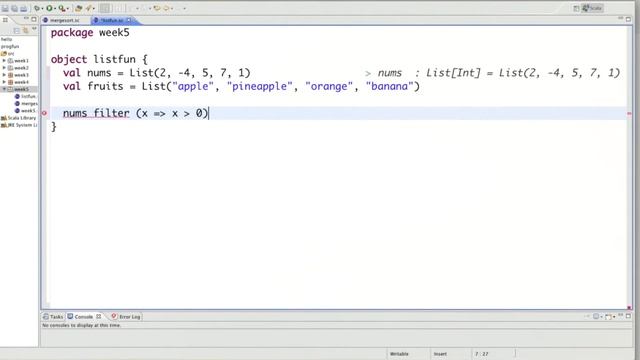The width and height of the screenshot is (640, 360).
Task: Collapse the week5 package
Action: coord(4,89)
